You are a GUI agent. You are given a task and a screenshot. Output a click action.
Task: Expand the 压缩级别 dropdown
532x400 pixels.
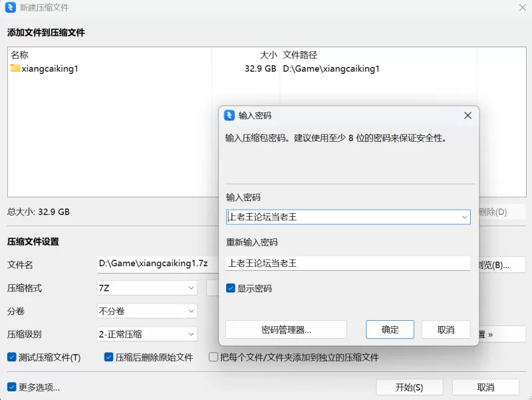(147, 334)
